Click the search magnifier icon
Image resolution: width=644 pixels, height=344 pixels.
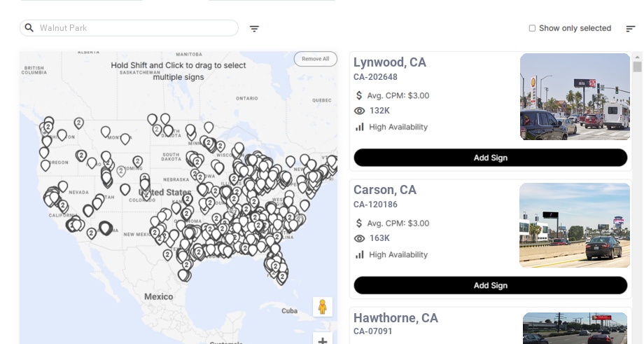click(x=29, y=28)
